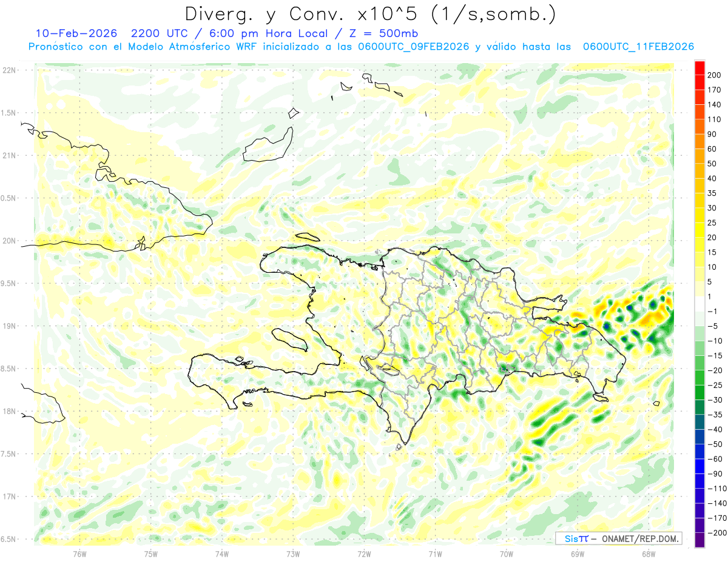728x562 pixels.
Task: Click the valid-until time "0600UTC_11FEB2026"
Action: 638,47
